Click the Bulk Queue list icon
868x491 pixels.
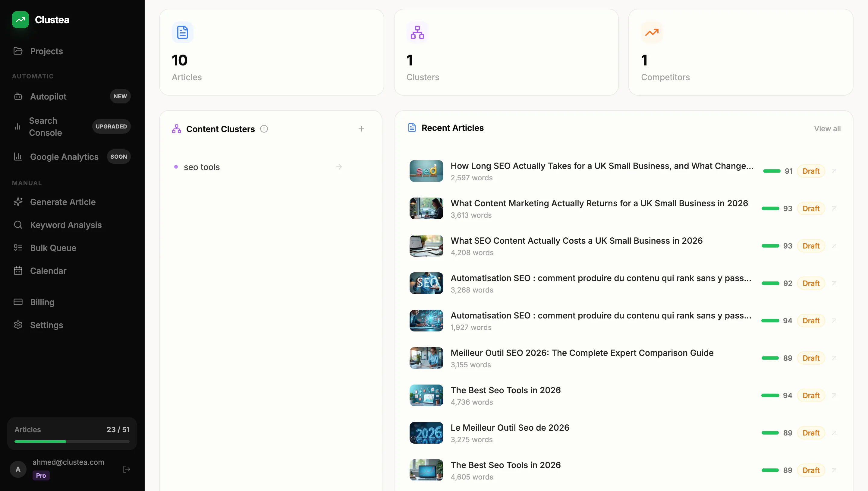(x=18, y=248)
